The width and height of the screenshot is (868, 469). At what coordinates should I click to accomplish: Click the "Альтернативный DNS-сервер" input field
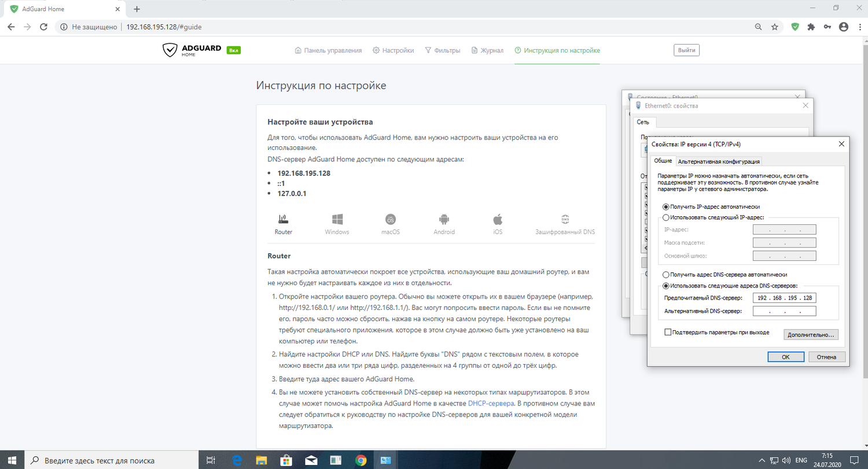pyautogui.click(x=784, y=311)
